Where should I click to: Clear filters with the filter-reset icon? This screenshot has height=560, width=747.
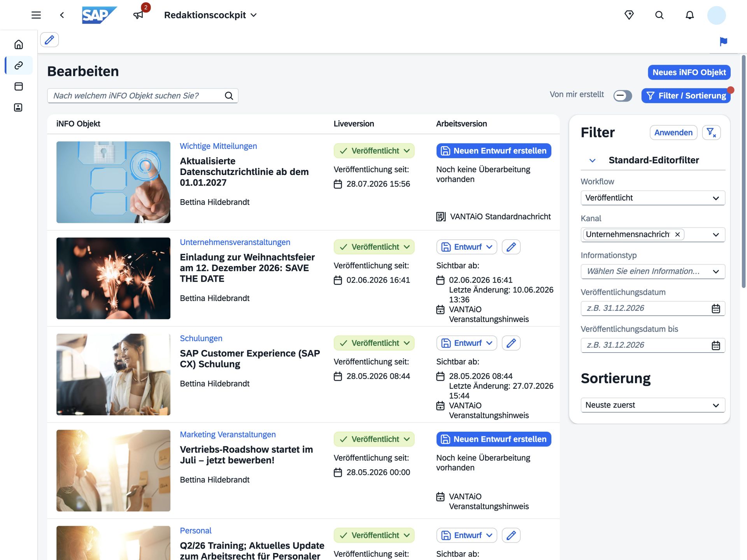tap(711, 133)
